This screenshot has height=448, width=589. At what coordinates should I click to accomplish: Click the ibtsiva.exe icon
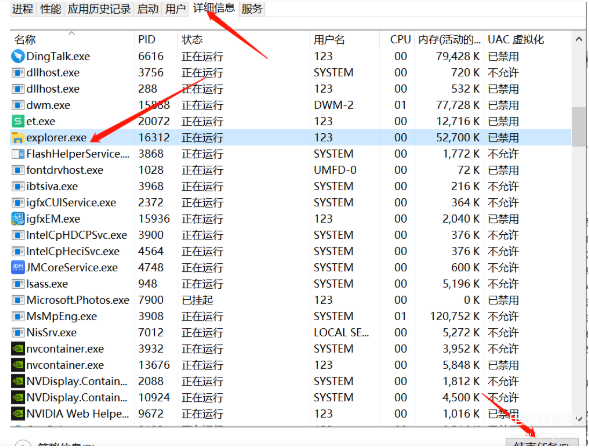[x=18, y=186]
